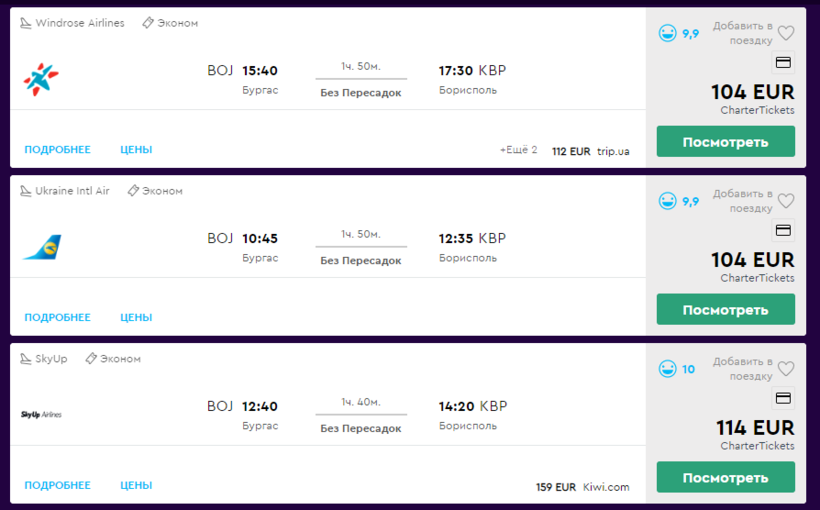Image resolution: width=820 pixels, height=510 pixels.
Task: Expand Подробнее for Ukraine Intl Air flight
Action: [x=57, y=318]
